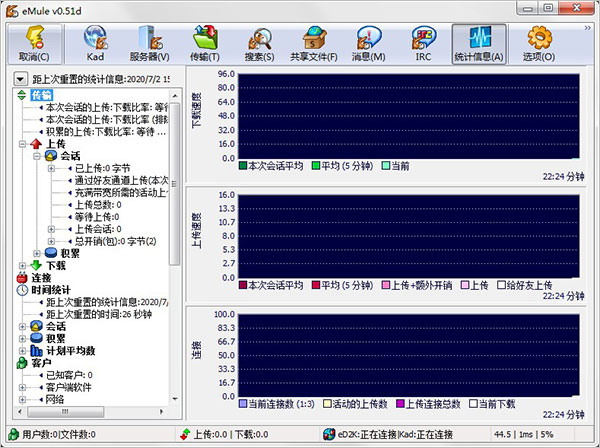Open the 服务器 (Servers) toolbar icon

[147, 43]
